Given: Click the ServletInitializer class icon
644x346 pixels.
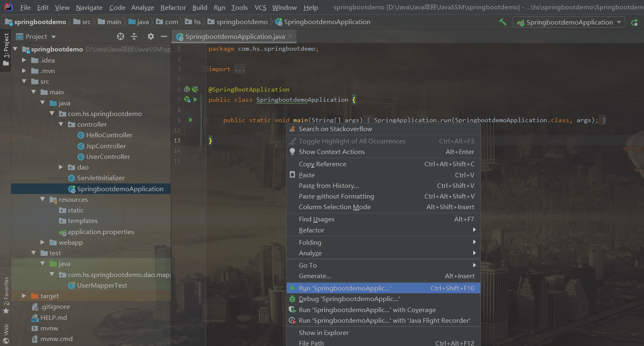Looking at the screenshot, I should pos(72,178).
